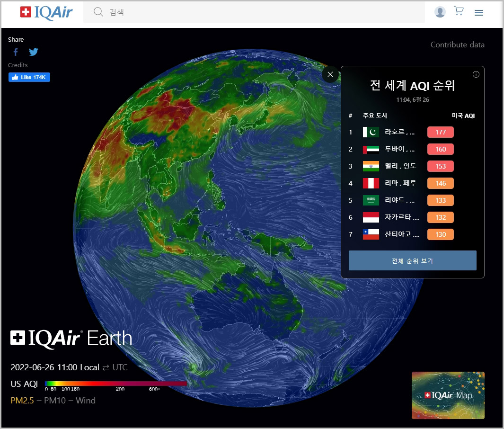This screenshot has height=429, width=504.
Task: Focus the 검색 search field
Action: [254, 12]
